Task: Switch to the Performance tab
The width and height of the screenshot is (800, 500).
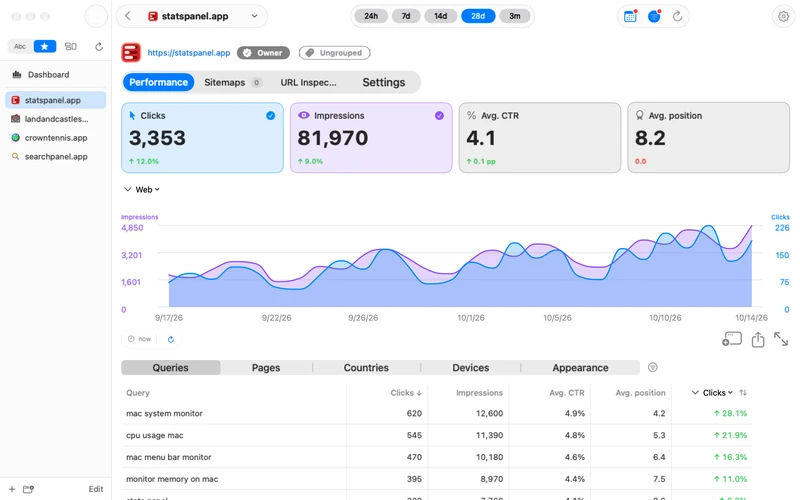Action: [x=158, y=82]
